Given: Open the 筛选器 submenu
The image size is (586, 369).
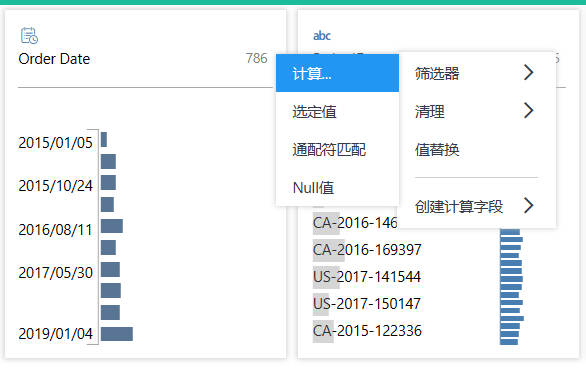Looking at the screenshot, I should point(476,73).
